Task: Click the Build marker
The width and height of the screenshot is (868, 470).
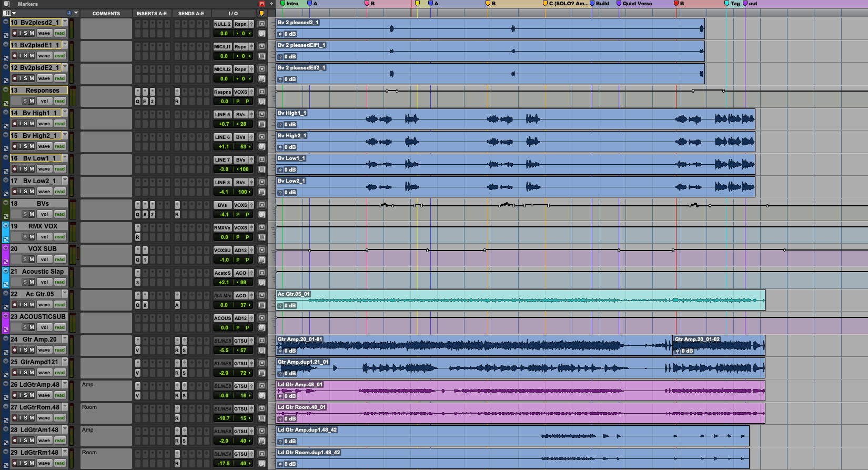Action: point(599,4)
